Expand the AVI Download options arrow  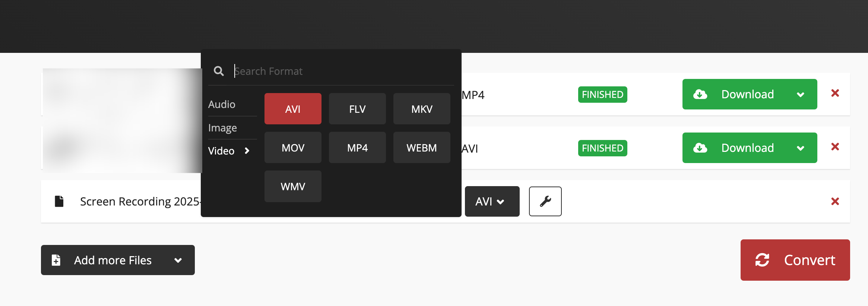pos(800,148)
